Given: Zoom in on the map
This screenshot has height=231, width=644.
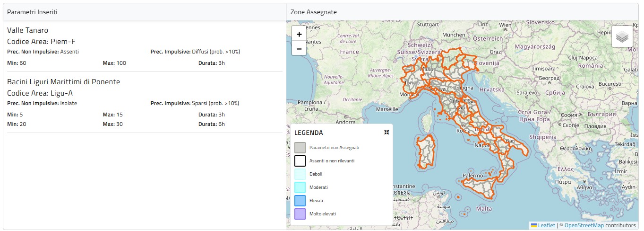Looking at the screenshot, I should tap(299, 35).
